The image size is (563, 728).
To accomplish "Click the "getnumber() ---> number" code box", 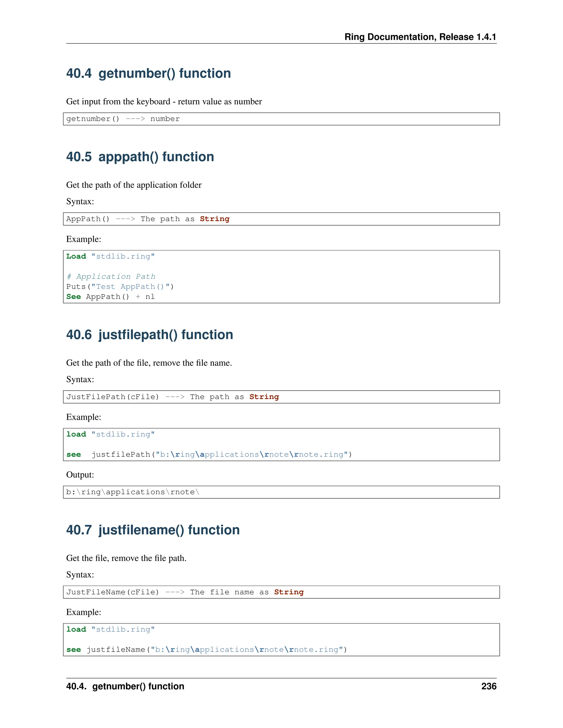I will click(x=123, y=119).
